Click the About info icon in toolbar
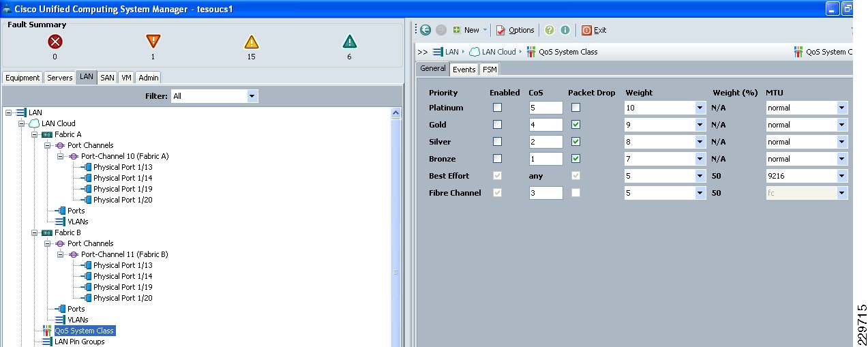 565,30
